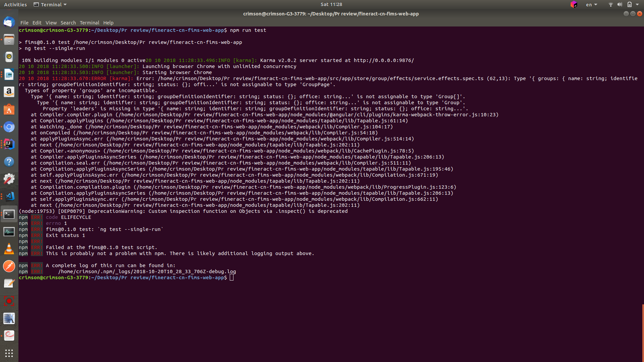Open the en keyboard layout dropdown

coord(591,4)
